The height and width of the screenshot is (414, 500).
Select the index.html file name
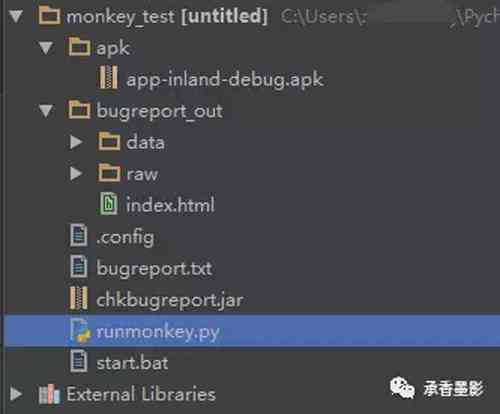click(x=170, y=204)
